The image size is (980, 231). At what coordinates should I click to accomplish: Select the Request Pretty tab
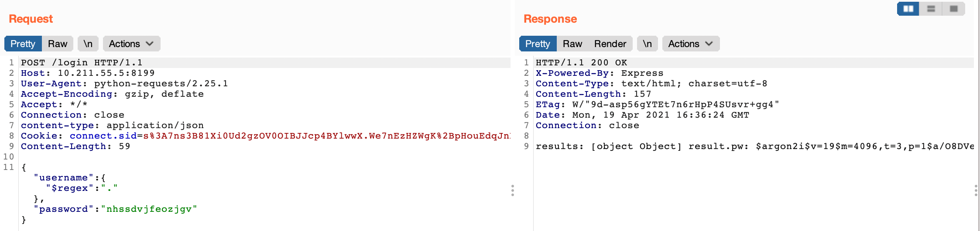pyautogui.click(x=23, y=44)
